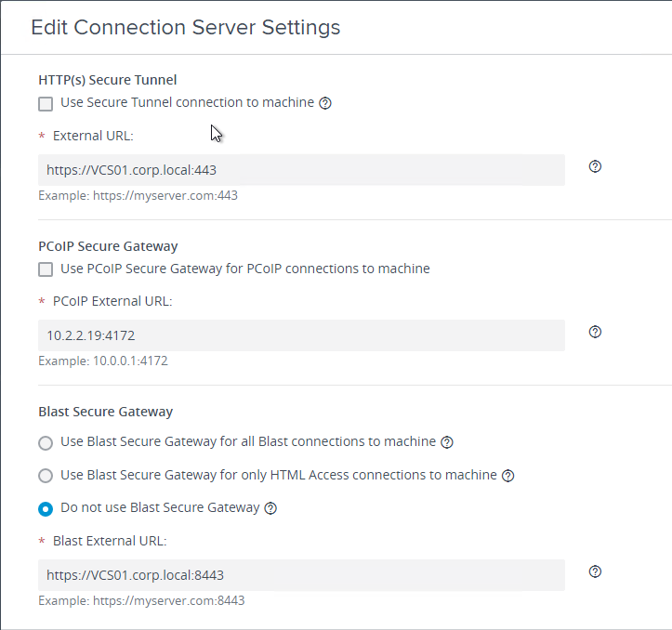Enable Use Secure Tunnel connection checkbox

46,104
